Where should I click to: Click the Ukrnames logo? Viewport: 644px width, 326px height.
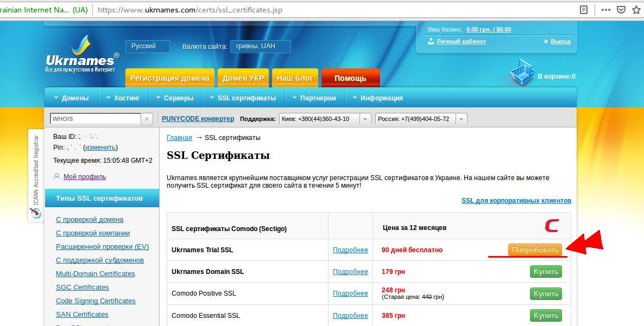[83, 54]
